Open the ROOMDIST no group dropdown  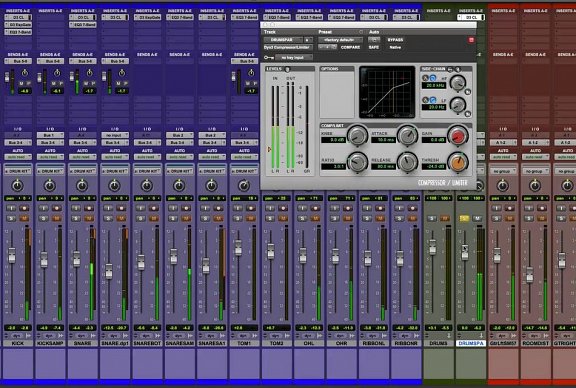click(x=535, y=172)
